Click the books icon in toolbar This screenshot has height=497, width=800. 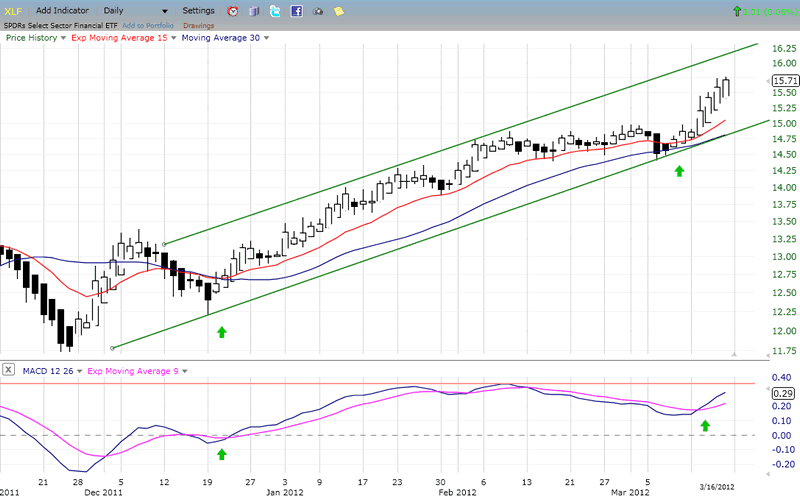(x=253, y=11)
